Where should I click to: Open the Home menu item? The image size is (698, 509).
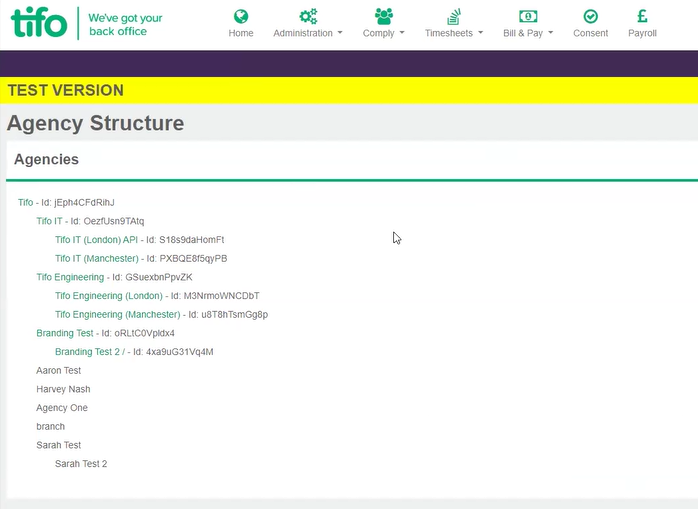[x=241, y=33]
